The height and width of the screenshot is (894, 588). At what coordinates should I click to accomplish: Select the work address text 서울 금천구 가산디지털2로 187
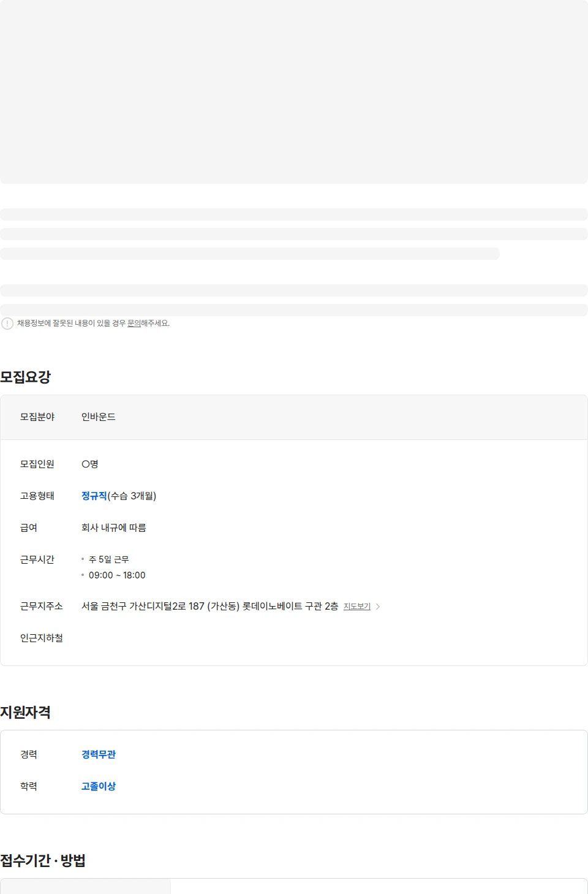(x=143, y=606)
